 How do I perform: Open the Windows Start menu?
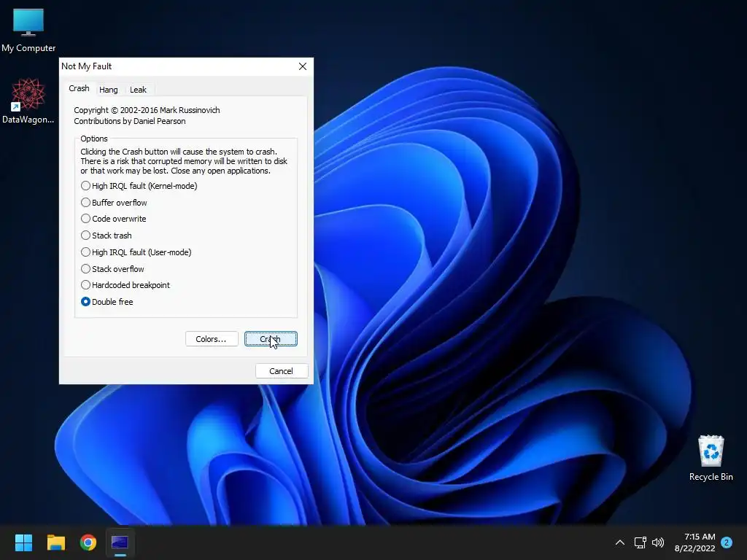(23, 542)
